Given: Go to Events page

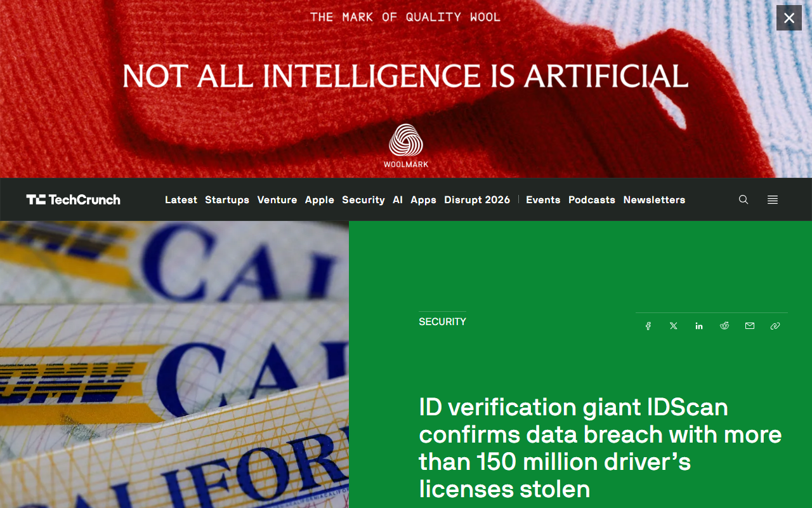Looking at the screenshot, I should pos(543,199).
